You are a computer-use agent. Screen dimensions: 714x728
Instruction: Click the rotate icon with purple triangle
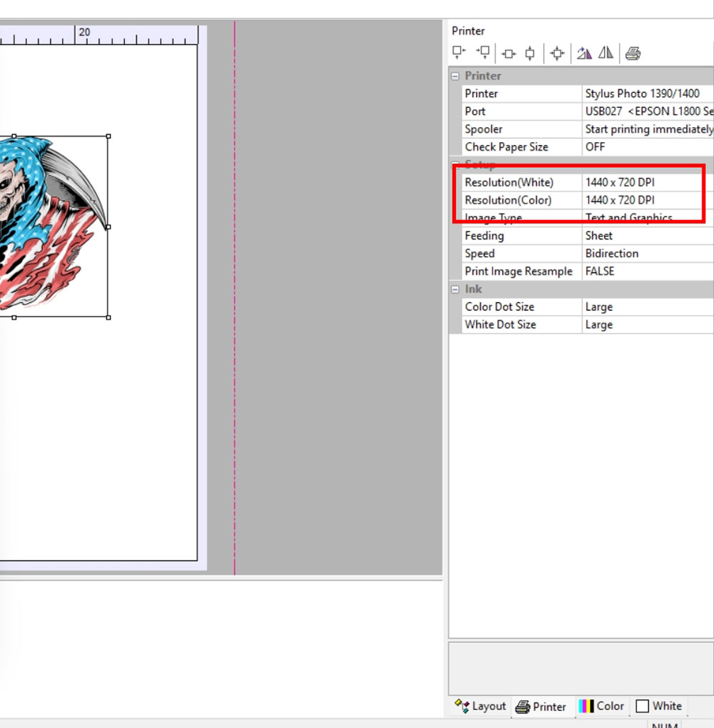coord(583,54)
